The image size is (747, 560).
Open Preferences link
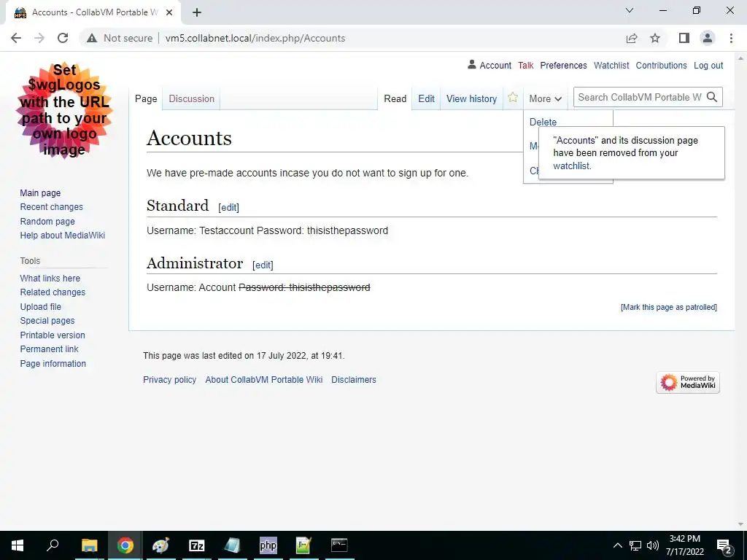click(564, 65)
